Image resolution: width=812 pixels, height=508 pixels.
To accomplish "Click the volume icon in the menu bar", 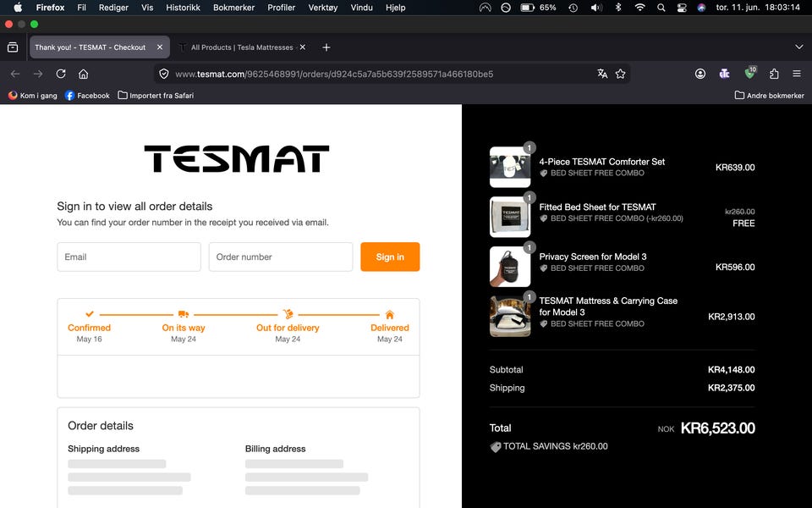I will (596, 8).
